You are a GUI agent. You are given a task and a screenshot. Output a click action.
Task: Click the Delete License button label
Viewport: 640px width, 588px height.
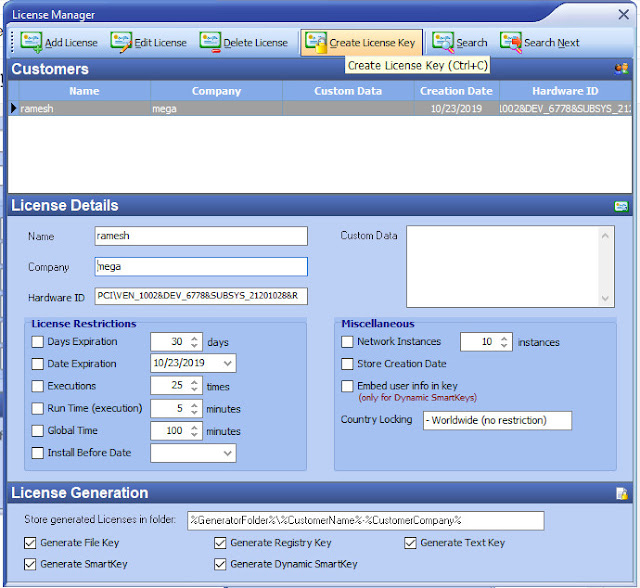click(256, 43)
